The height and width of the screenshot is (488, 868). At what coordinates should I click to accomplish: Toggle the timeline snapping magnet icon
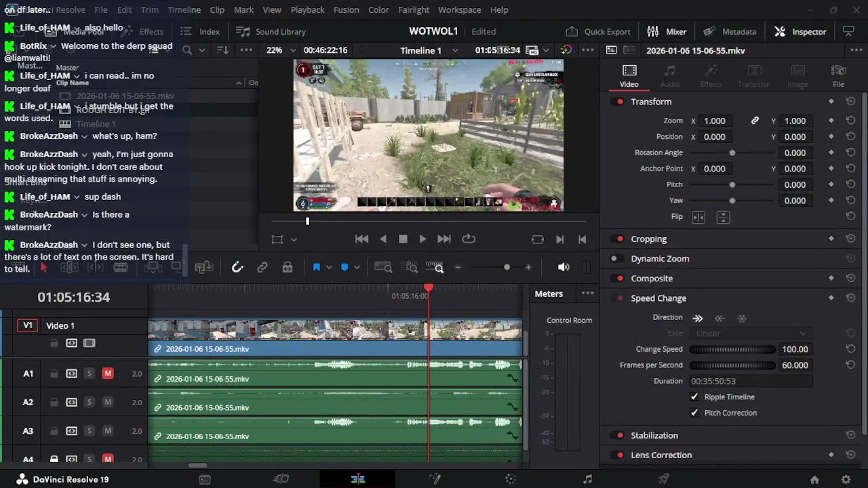237,268
